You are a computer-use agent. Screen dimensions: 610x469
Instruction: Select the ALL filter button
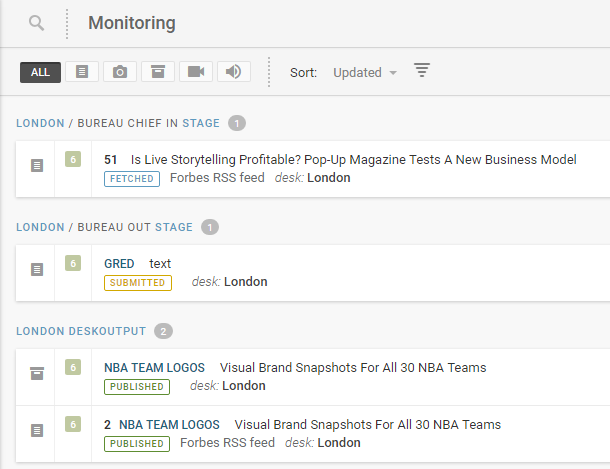coord(40,72)
